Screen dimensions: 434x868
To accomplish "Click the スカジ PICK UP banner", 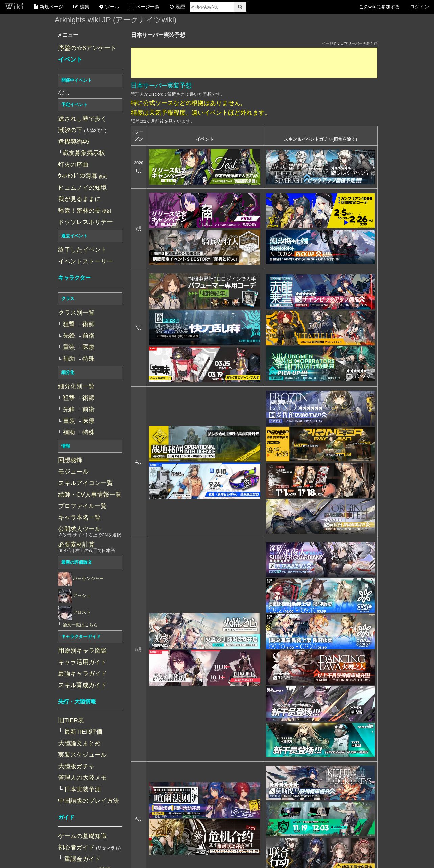I will (x=320, y=247).
